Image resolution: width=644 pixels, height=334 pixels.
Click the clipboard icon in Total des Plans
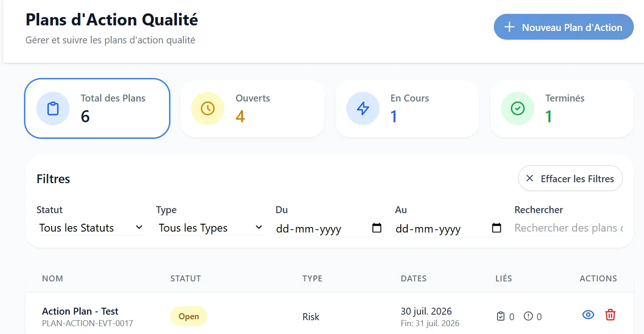(53, 108)
